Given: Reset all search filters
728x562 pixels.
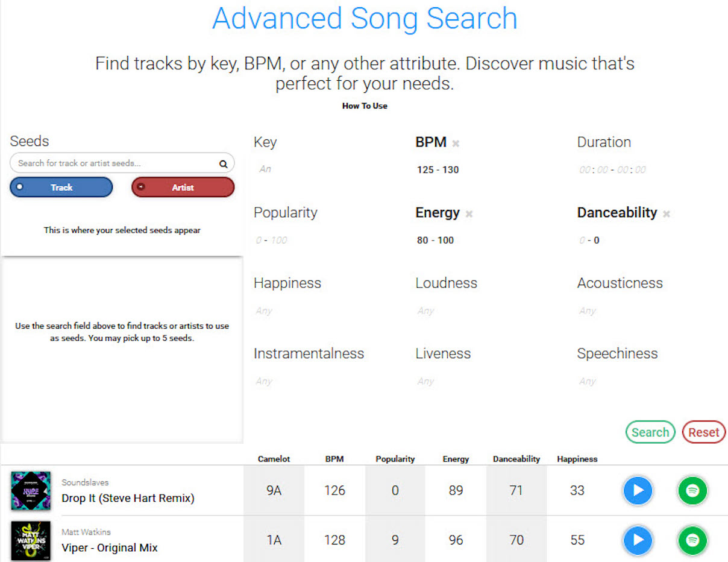Looking at the screenshot, I should pos(703,432).
